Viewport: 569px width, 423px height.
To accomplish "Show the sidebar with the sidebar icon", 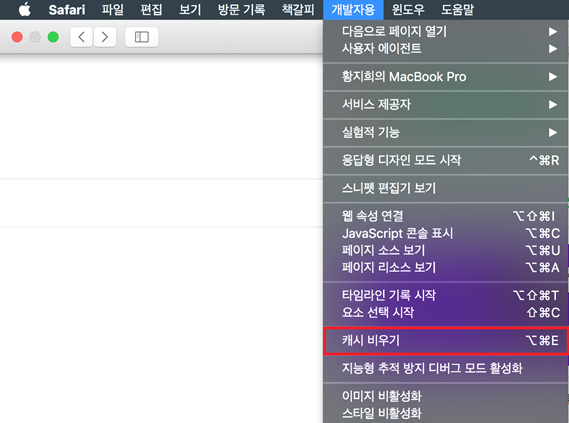I will 142,37.
